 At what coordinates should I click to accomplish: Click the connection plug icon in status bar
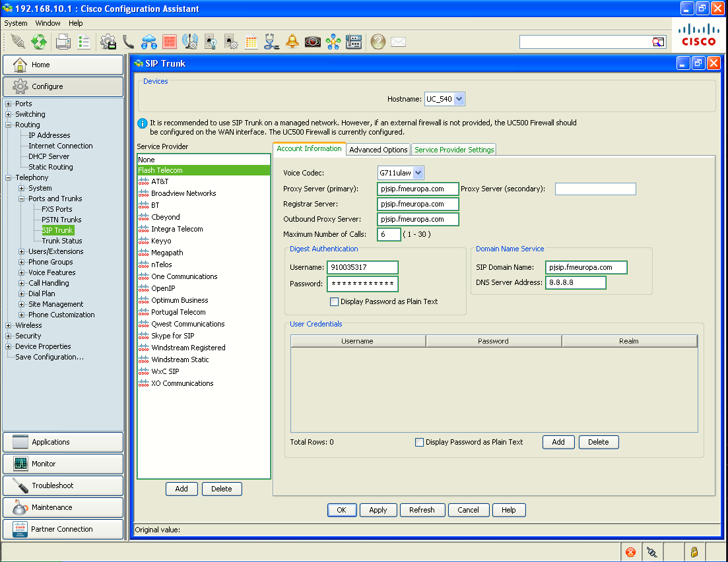point(652,552)
